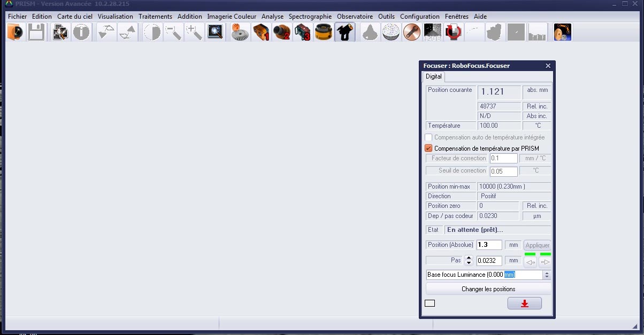The width and height of the screenshot is (644, 335).
Task: Select the Digital tab
Action: pos(434,77)
